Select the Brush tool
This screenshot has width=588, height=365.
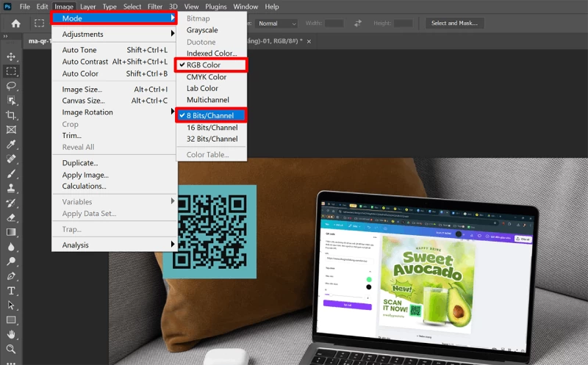point(11,173)
